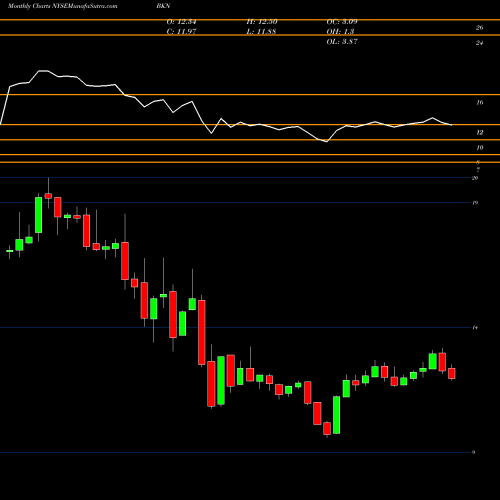
Task: Click the close value C: 11.97
Action: [x=182, y=32]
